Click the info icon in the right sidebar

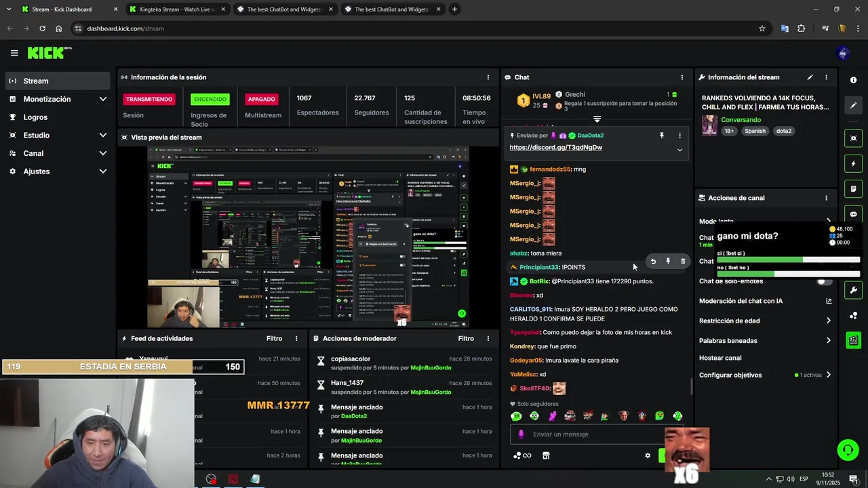click(853, 80)
